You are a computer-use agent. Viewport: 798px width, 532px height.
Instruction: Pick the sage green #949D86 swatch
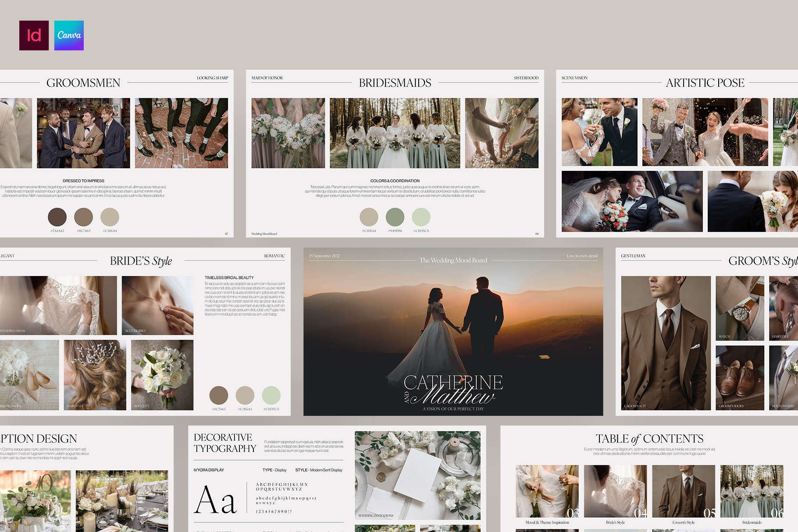tap(395, 217)
